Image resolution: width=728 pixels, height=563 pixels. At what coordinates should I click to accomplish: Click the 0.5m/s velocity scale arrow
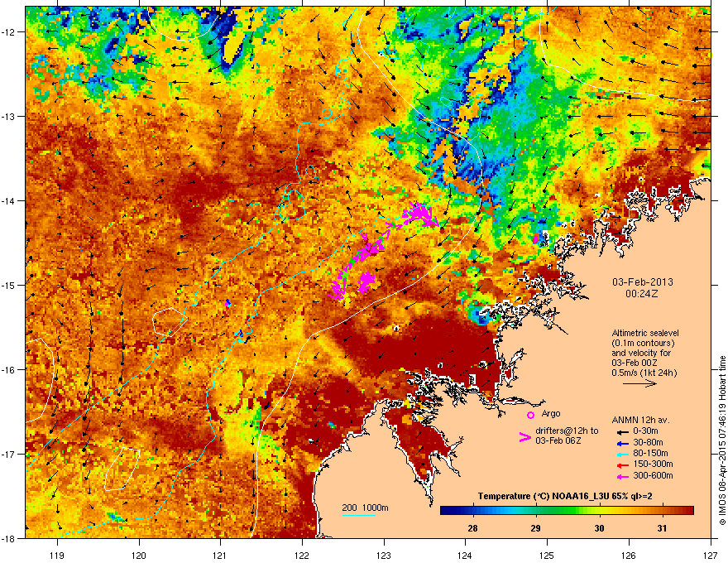coord(639,383)
